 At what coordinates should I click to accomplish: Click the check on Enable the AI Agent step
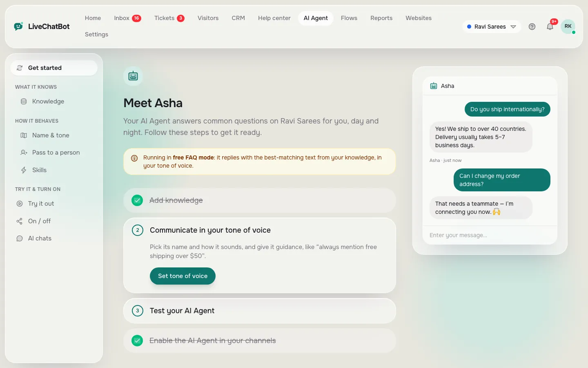pos(137,341)
